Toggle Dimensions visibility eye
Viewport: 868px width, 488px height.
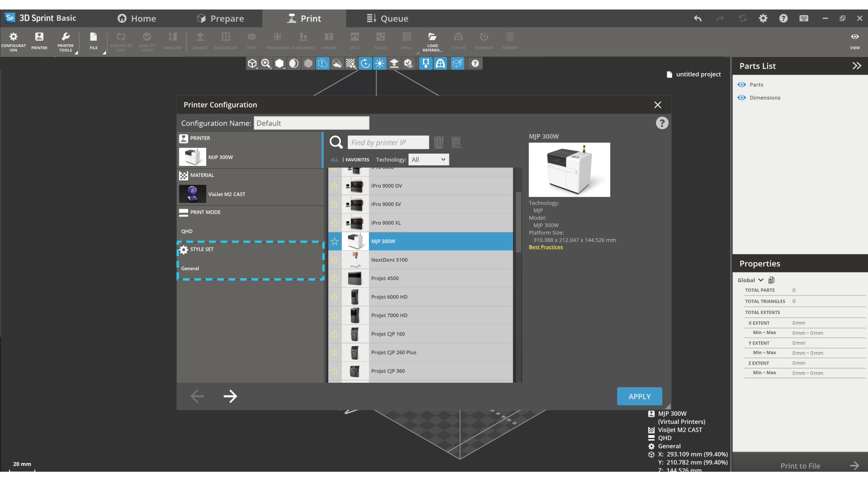(x=741, y=98)
